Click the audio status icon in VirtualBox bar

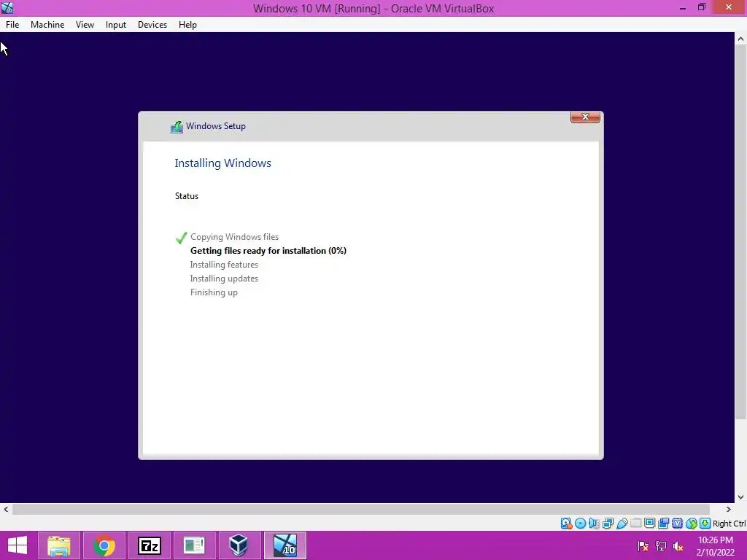tap(594, 524)
